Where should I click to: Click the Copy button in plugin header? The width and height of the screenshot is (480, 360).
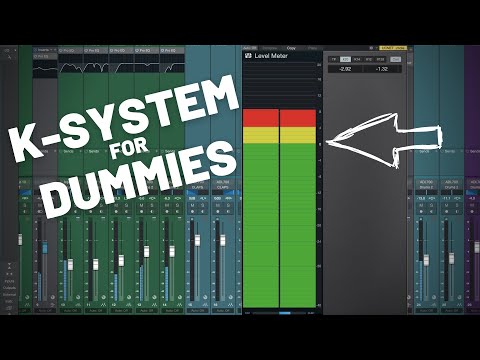coord(291,48)
